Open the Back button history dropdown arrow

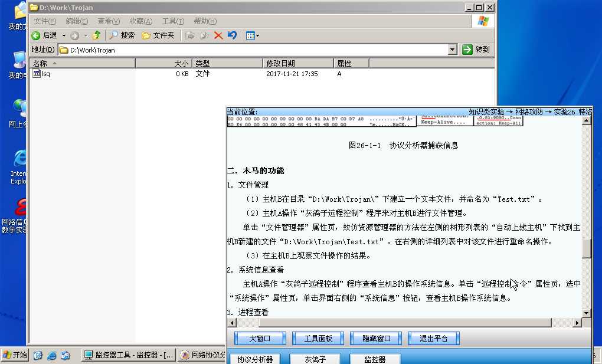click(64, 36)
